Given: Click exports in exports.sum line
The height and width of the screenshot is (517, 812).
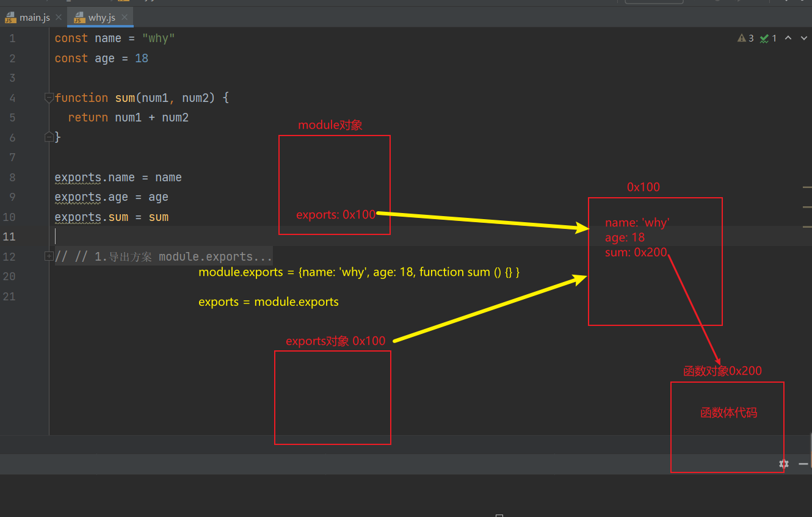Looking at the screenshot, I should [78, 217].
